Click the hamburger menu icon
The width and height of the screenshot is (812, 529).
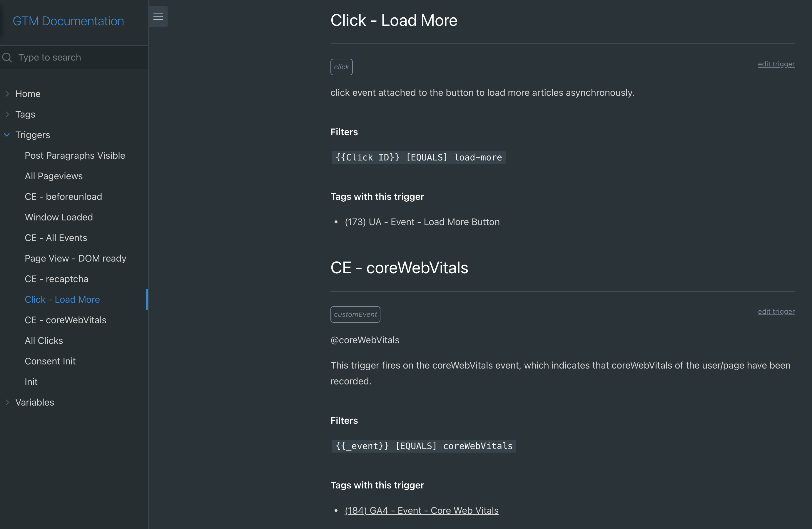pos(158,16)
